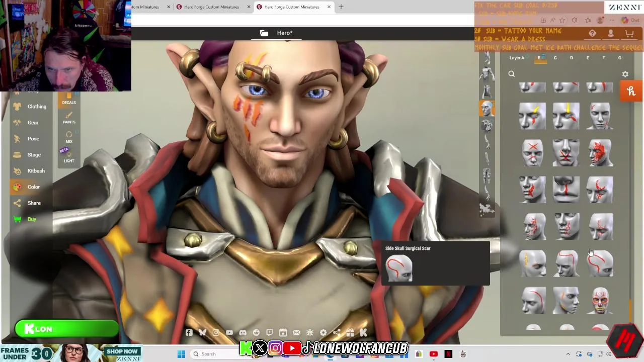Click the Discord icon in bottom bar
The image size is (644, 362).
coord(243,332)
